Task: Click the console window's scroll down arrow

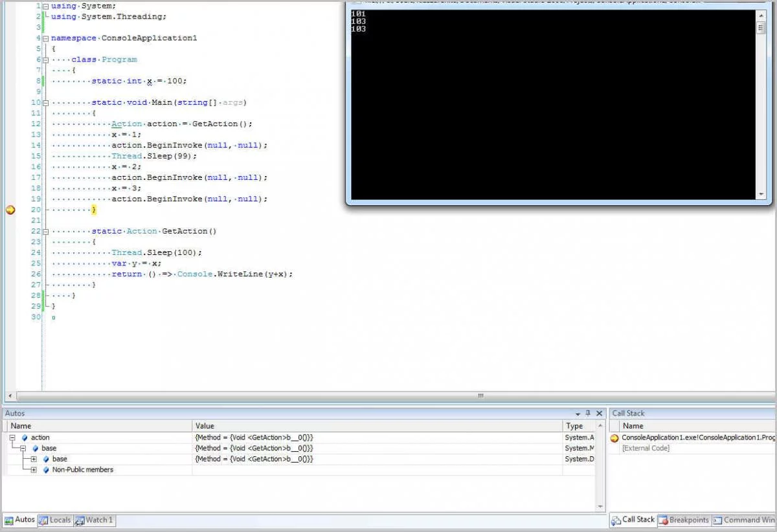Action: tap(761, 194)
